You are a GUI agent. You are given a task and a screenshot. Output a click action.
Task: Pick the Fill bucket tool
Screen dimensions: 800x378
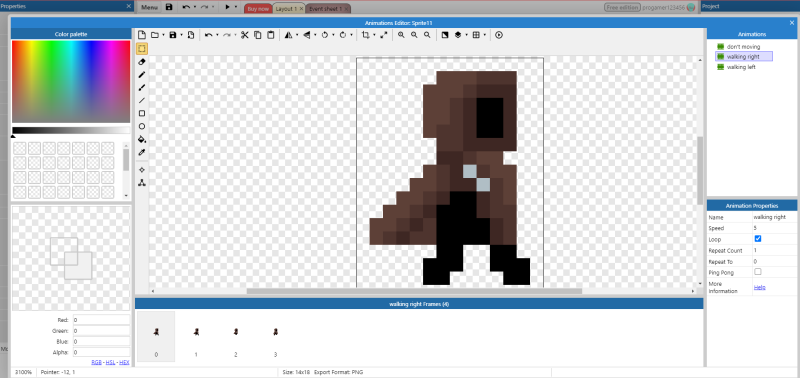coord(142,139)
